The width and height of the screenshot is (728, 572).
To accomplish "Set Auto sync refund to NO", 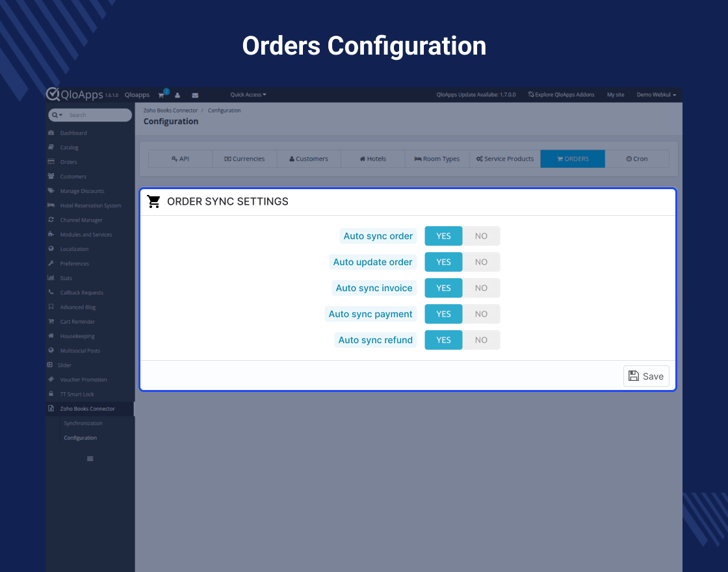I will click(x=481, y=340).
